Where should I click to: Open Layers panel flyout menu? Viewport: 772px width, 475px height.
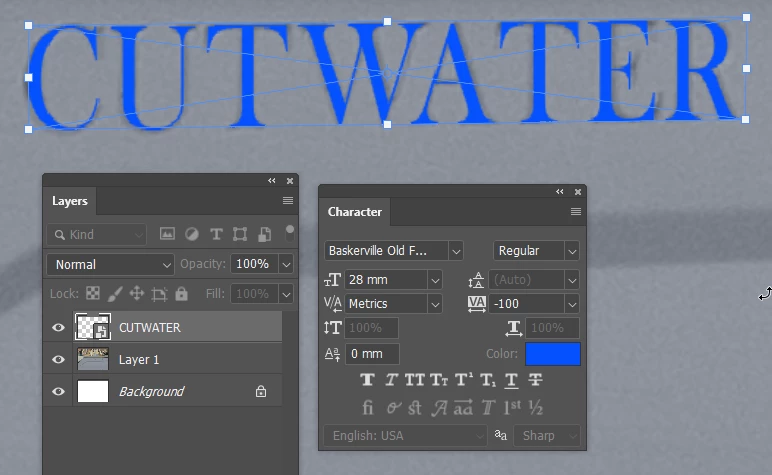pyautogui.click(x=288, y=200)
